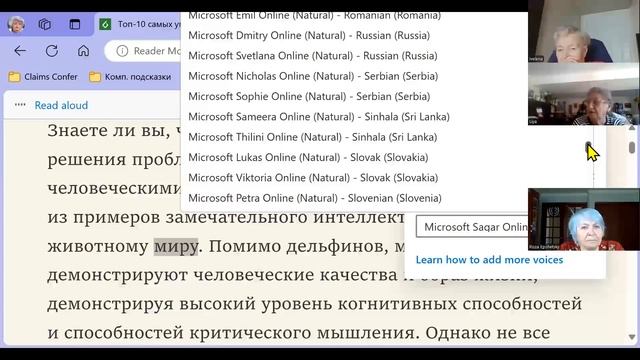Click the top participant video thumbnail
Screen dimensions: 640x360
tap(584, 31)
